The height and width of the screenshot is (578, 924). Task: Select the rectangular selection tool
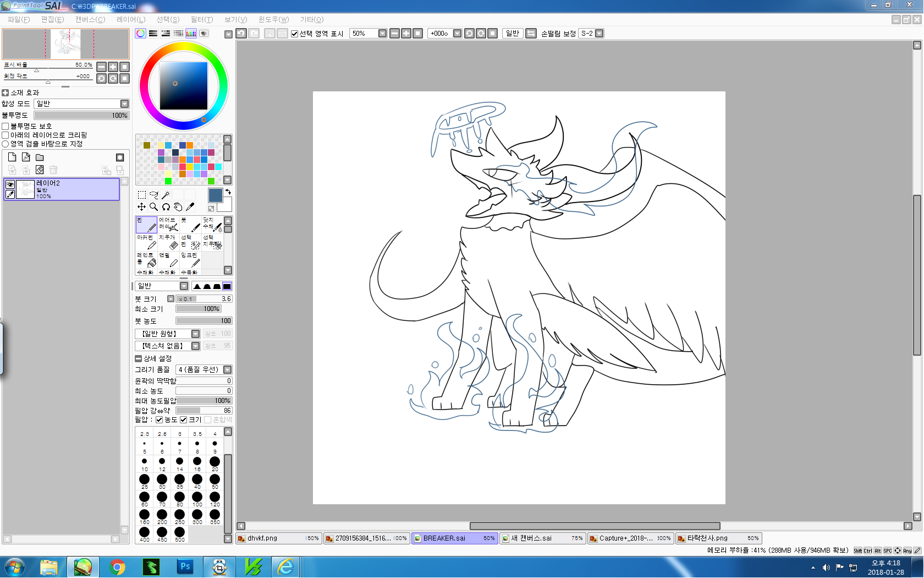(141, 195)
